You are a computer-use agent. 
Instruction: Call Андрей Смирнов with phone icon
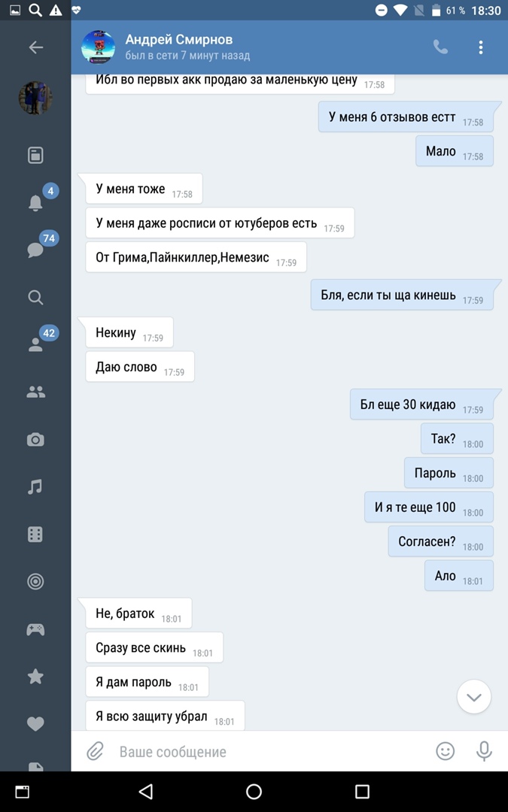point(440,47)
